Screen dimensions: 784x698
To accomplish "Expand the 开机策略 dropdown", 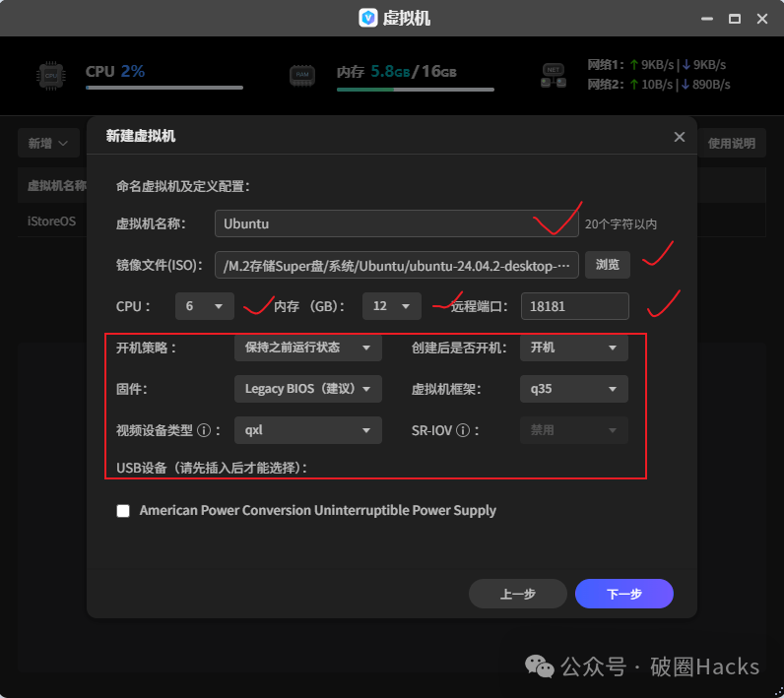I will [307, 348].
